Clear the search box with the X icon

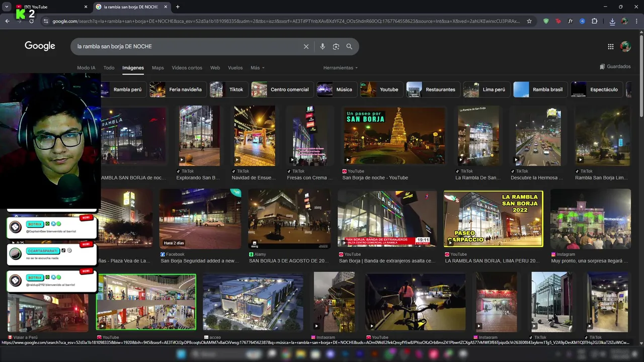306,46
